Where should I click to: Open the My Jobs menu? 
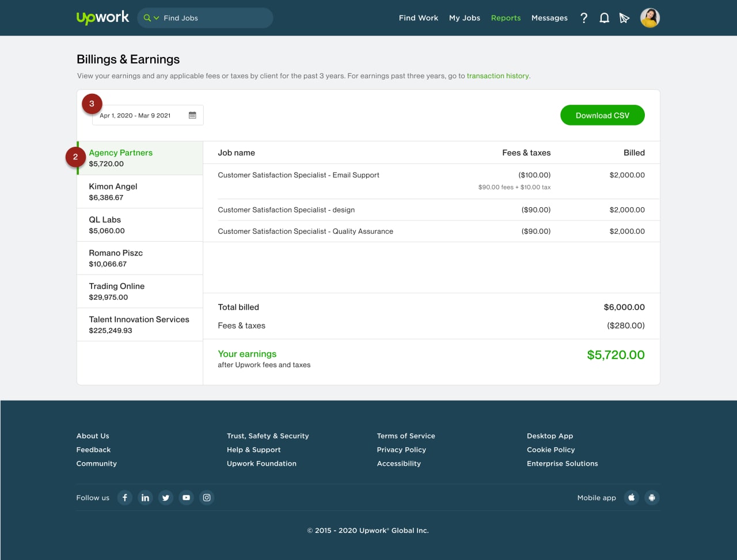tap(465, 18)
